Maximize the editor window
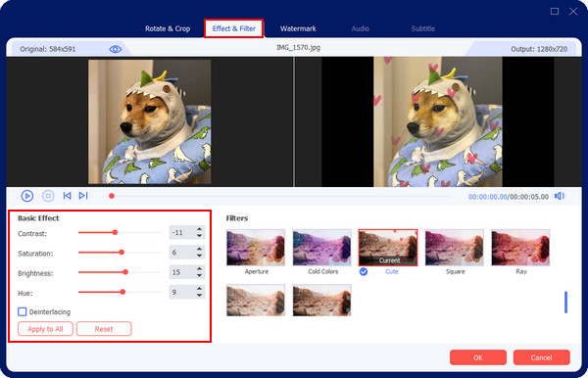588x378 pixels. [555, 11]
